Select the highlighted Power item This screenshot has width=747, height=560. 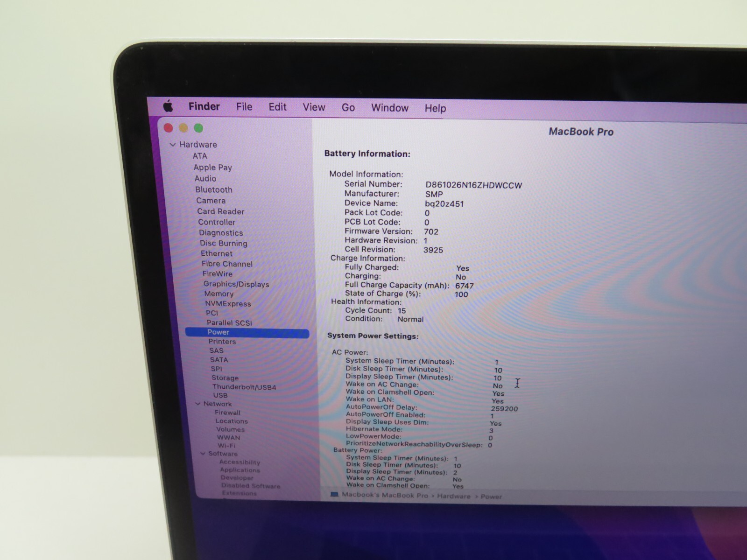click(x=247, y=332)
